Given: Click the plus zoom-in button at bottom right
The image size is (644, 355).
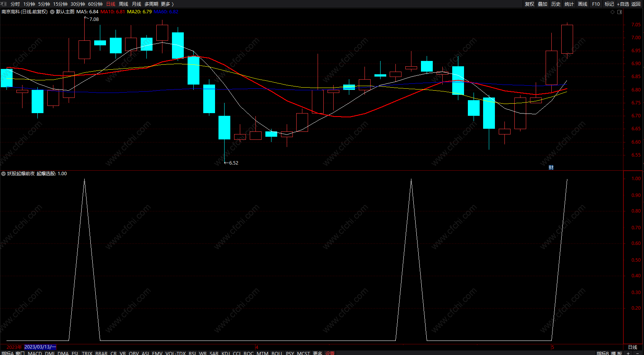Looking at the screenshot, I should tap(628, 353).
